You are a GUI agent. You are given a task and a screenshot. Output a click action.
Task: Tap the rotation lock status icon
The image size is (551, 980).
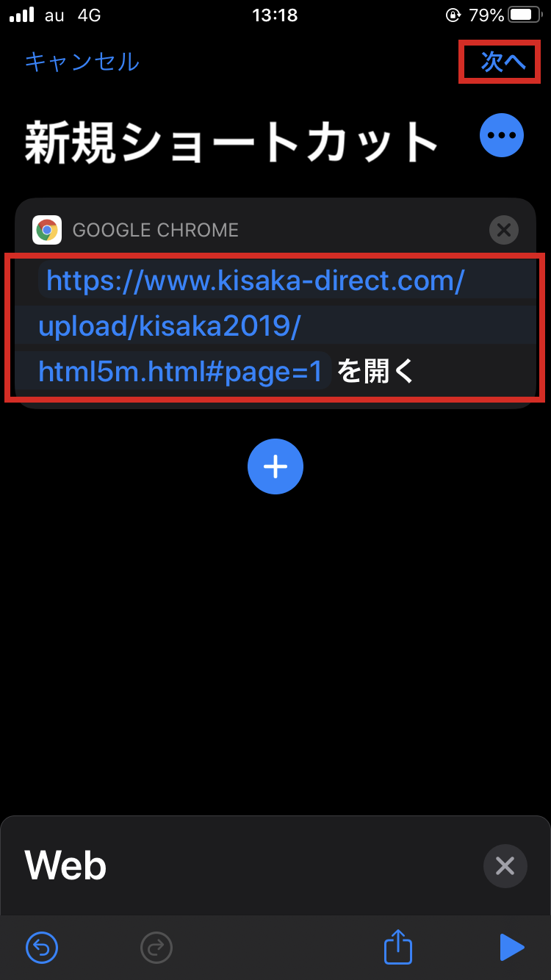pyautogui.click(x=453, y=15)
